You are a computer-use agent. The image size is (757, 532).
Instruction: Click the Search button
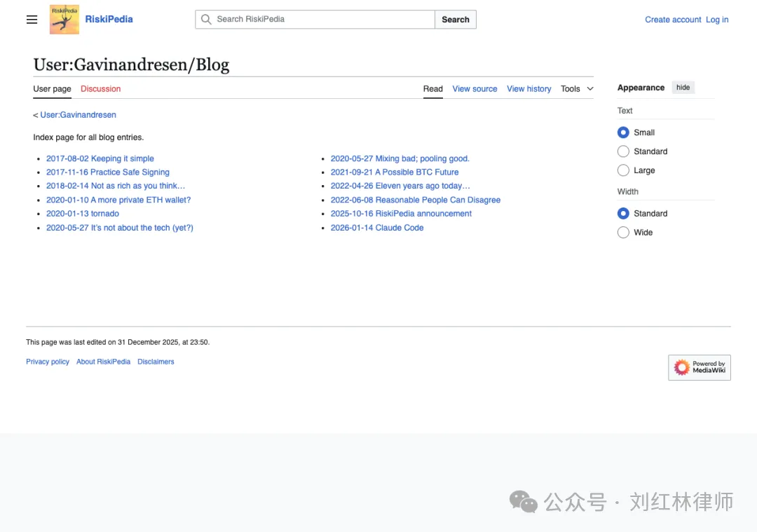click(456, 20)
